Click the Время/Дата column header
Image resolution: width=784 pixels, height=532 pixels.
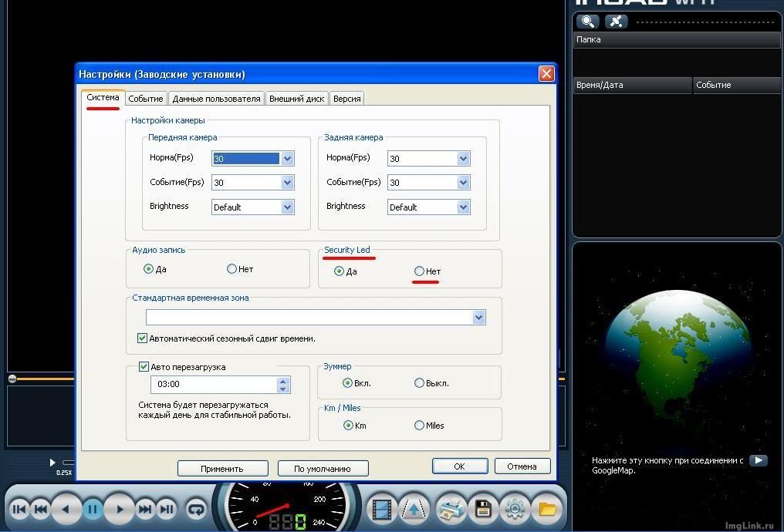[632, 85]
